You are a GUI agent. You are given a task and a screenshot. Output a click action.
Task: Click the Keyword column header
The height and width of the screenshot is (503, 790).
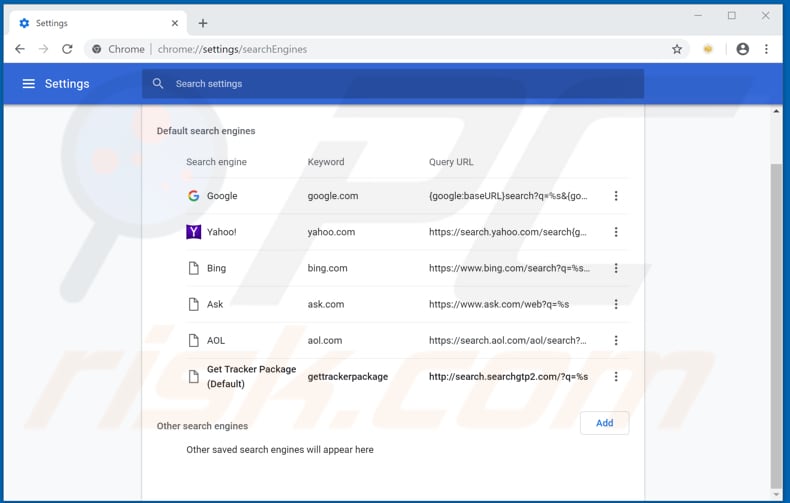326,162
